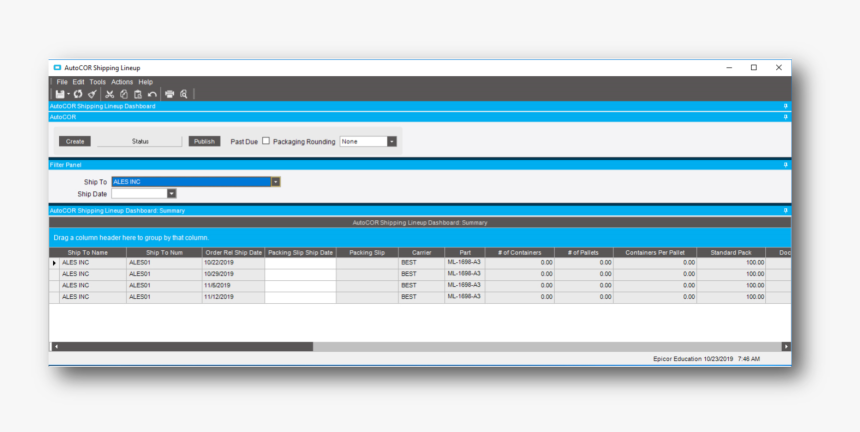Click the Copy toolbar icon

124,94
